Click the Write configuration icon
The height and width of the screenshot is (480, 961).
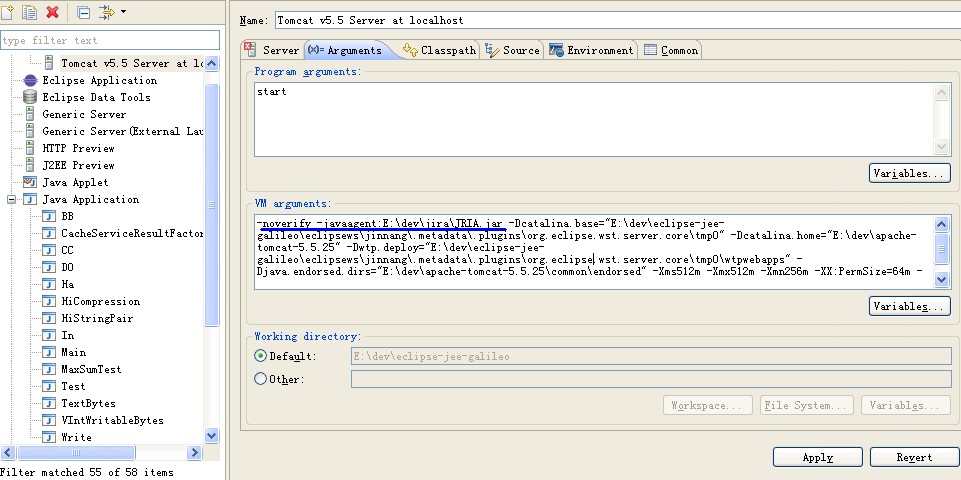[50, 437]
